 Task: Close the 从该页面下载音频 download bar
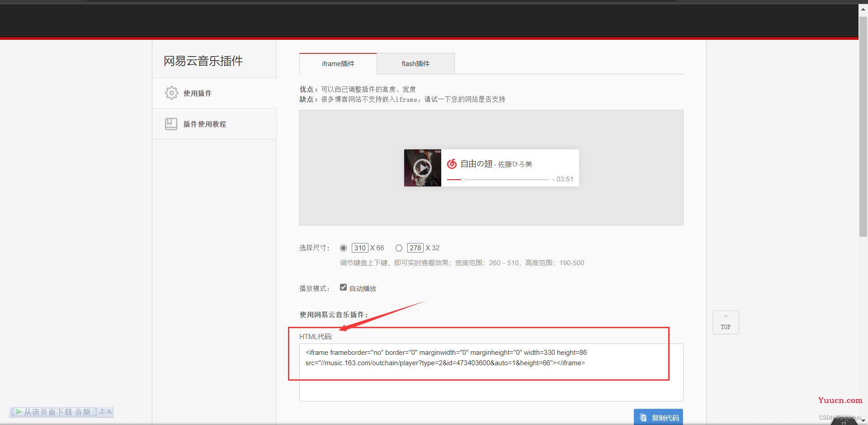point(109,411)
